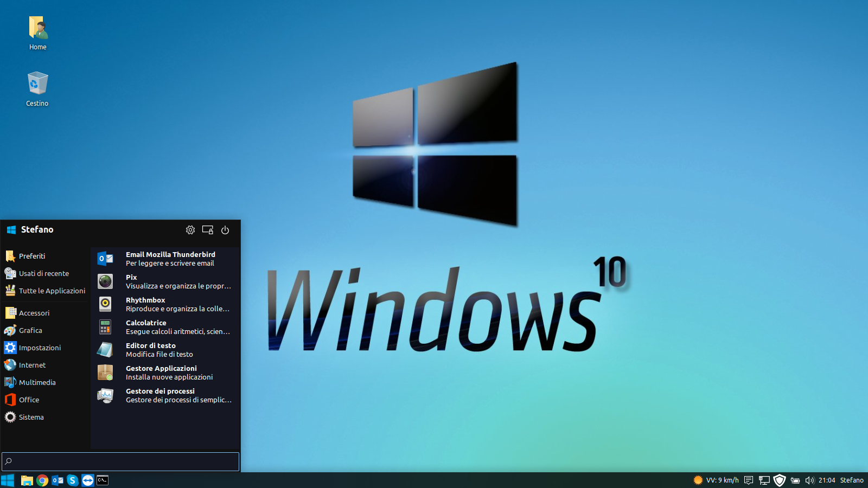Open TeamViewer from the taskbar
The height and width of the screenshot is (488, 868).
(88, 480)
